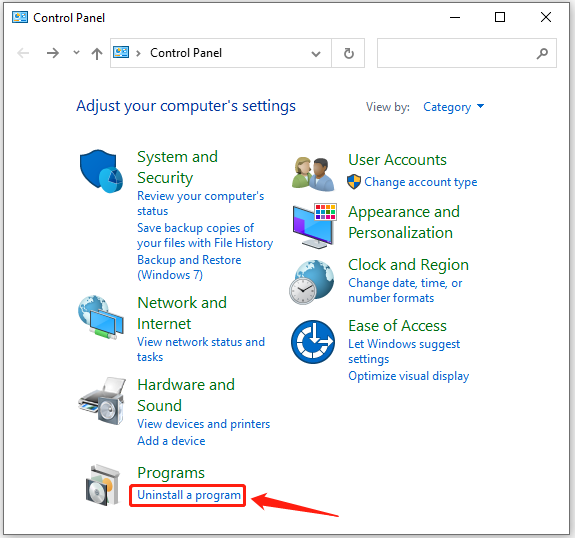Click the Add a device link

click(x=171, y=441)
